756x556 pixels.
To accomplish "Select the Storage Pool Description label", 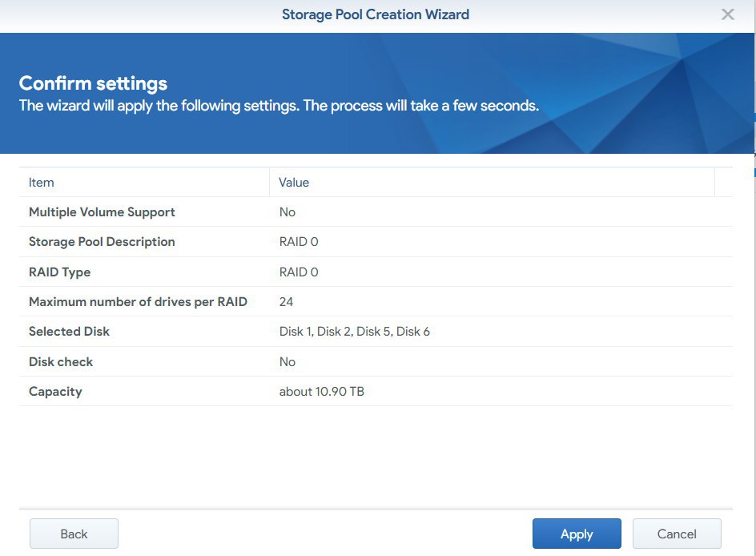I will point(102,242).
